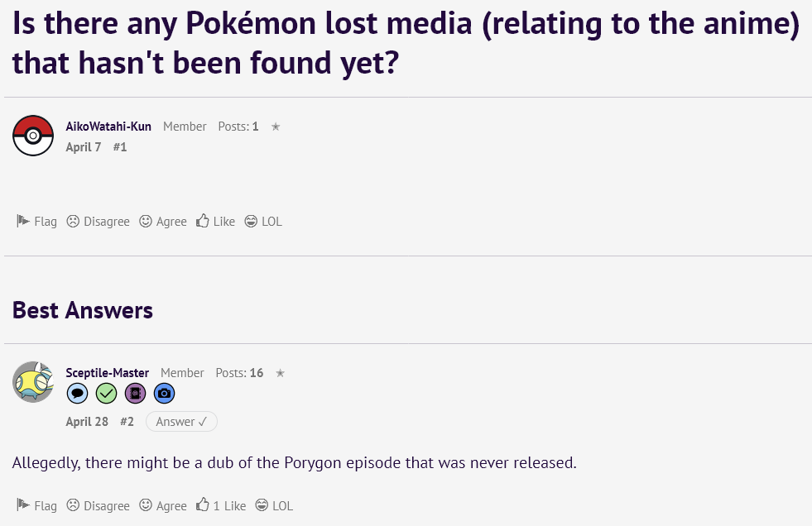Like Sceptile-Master's answer with 1 Like

coord(221,505)
